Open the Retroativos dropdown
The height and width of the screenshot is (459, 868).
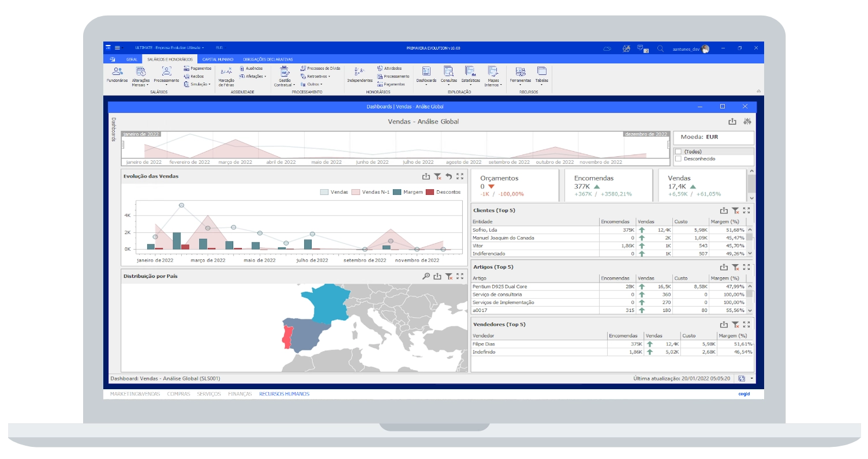point(316,76)
